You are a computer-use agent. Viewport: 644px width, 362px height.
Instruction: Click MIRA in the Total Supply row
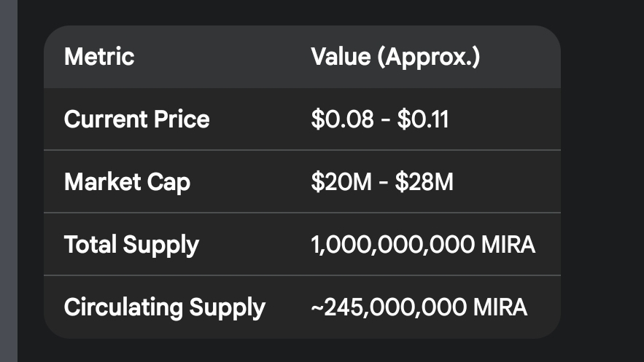(508, 245)
